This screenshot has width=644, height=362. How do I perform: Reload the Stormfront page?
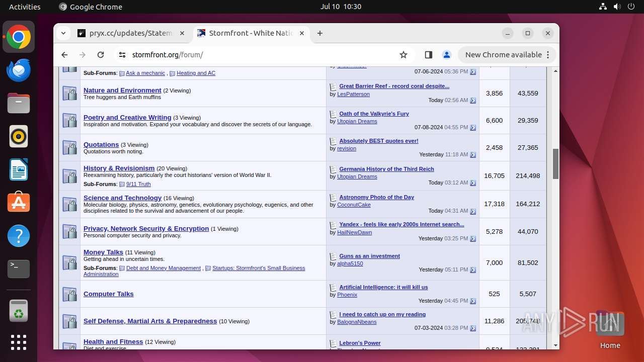pos(101,55)
